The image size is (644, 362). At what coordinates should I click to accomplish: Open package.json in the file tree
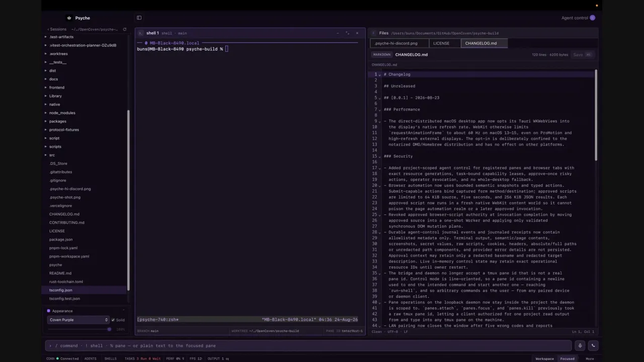point(61,239)
